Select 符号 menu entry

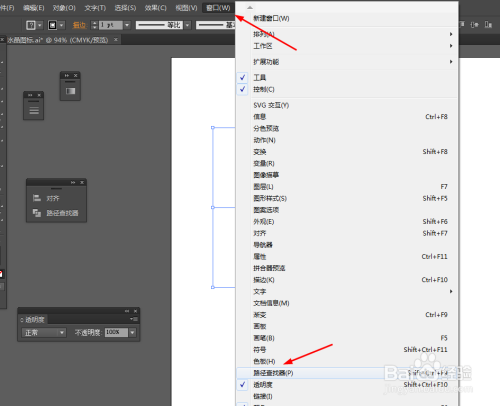pos(347,350)
